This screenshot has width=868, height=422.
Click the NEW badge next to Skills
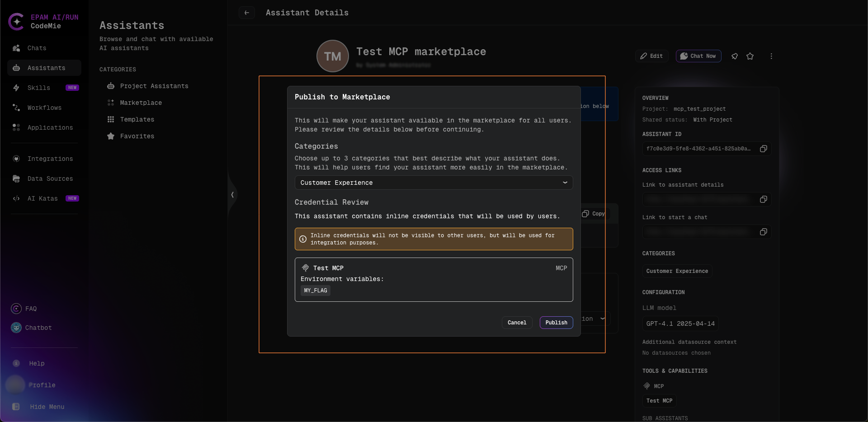(72, 88)
